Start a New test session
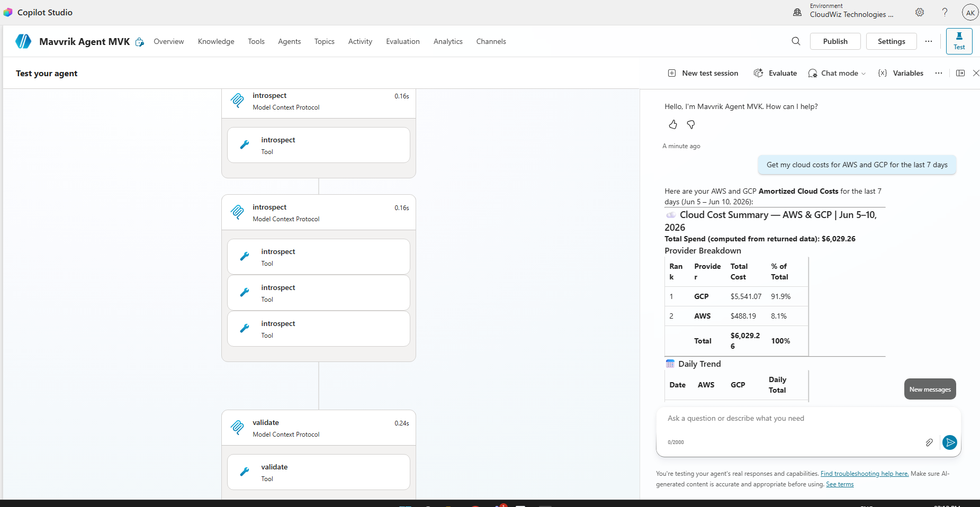The image size is (980, 507). pos(703,73)
